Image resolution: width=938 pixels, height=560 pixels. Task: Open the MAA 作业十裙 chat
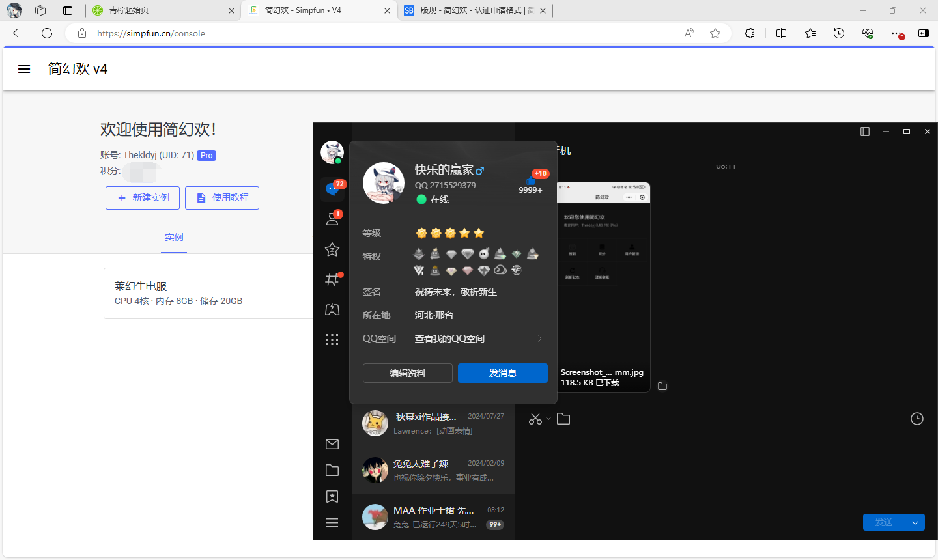pyautogui.click(x=434, y=517)
